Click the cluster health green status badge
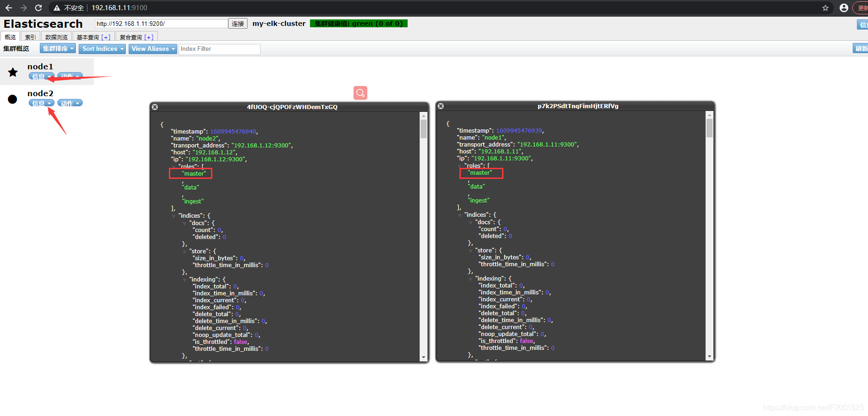This screenshot has width=868, height=416. pos(359,24)
